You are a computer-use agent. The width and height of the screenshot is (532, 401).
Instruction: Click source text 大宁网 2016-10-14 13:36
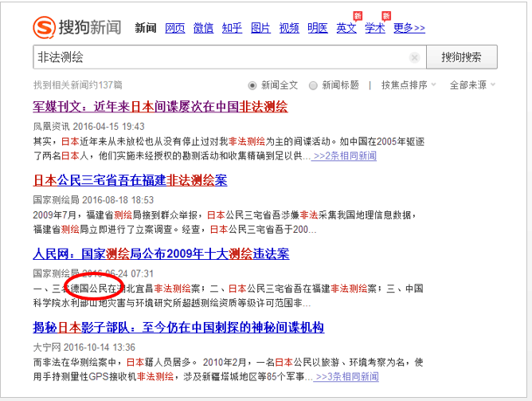click(84, 348)
